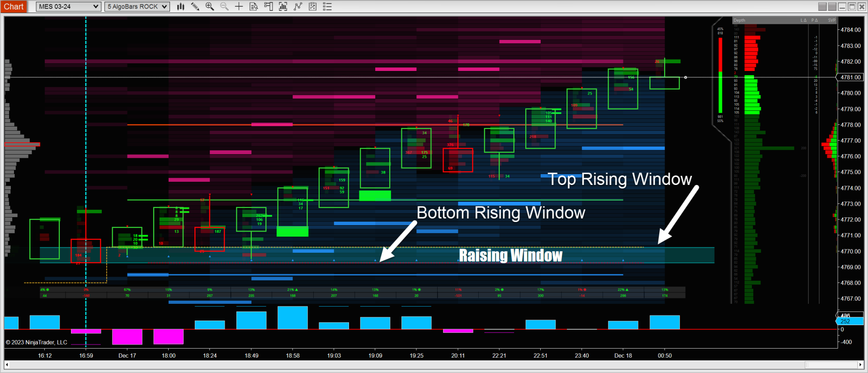Screen dimensions: 868x373
Task: Click the 4784.00 price axis label
Action: pos(850,30)
